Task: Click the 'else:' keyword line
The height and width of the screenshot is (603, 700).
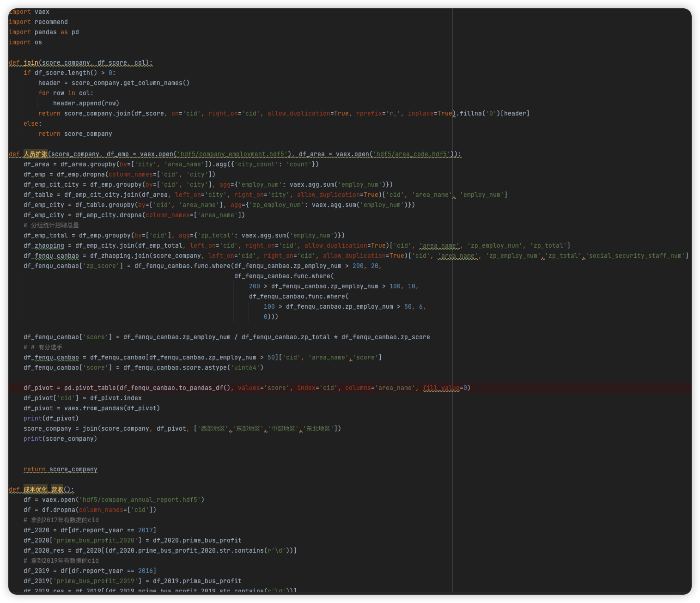Action: 33,124
